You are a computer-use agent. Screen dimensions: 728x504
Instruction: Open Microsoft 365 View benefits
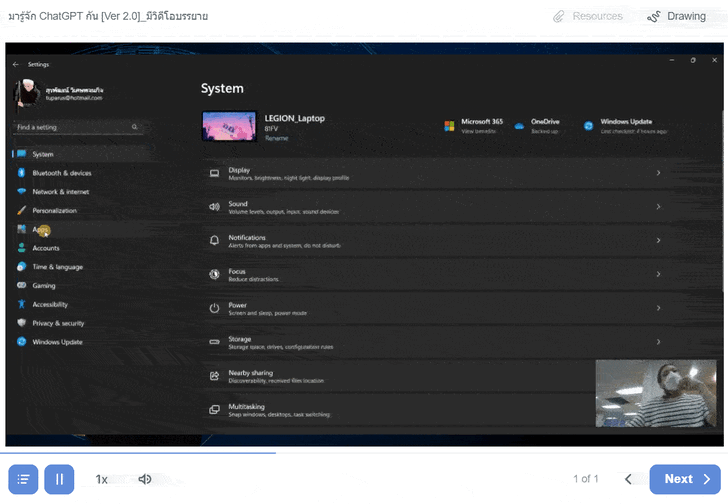tap(478, 131)
